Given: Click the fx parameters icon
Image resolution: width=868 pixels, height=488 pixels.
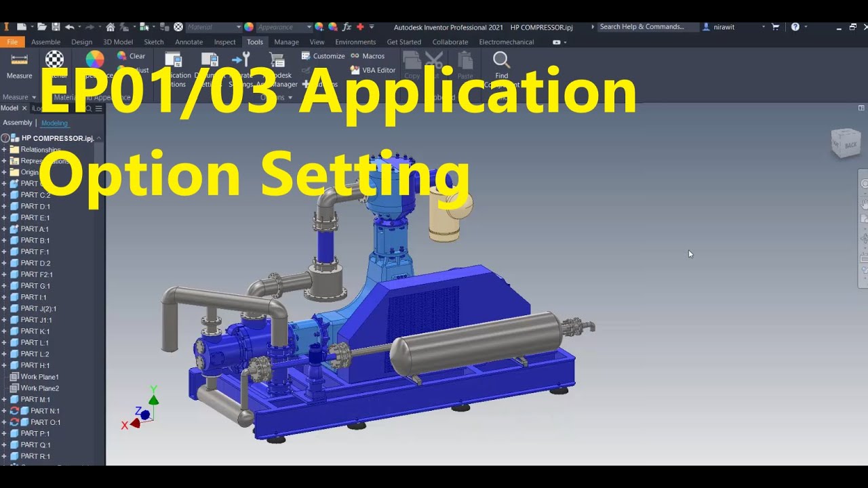Looking at the screenshot, I should 347,27.
